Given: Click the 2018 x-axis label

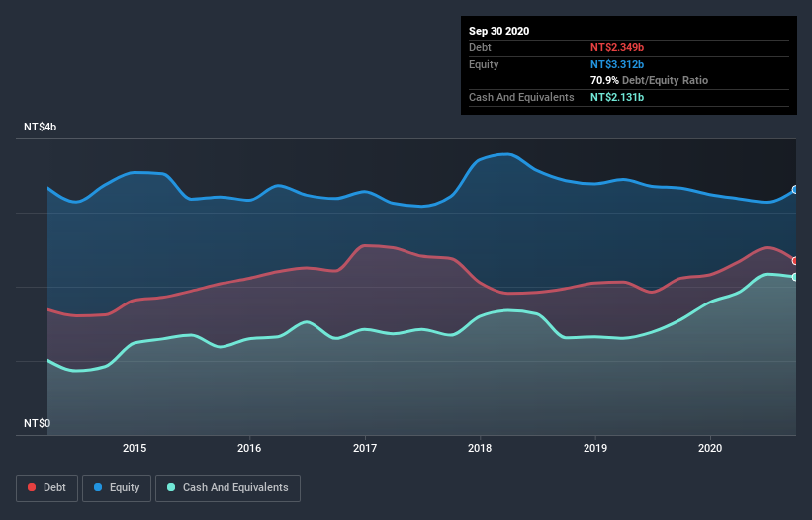Looking at the screenshot, I should 480,448.
